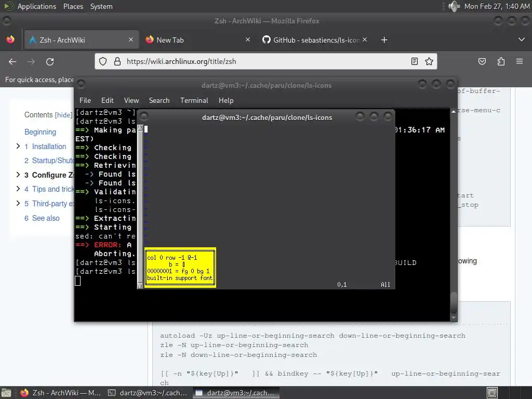Go back with Firefox back arrow
532x399 pixels.
(x=12, y=61)
